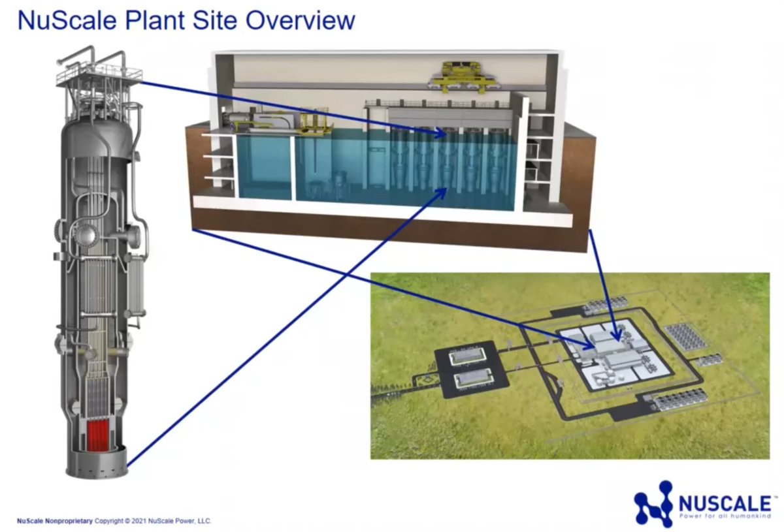Click the NuScale logo molecule icon
Image resolution: width=784 pixels, height=532 pixels.
coord(654,503)
